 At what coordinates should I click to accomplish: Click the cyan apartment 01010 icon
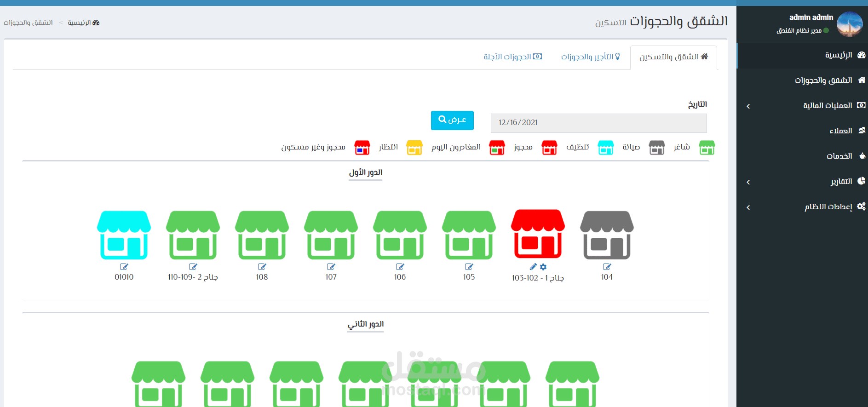tap(124, 235)
